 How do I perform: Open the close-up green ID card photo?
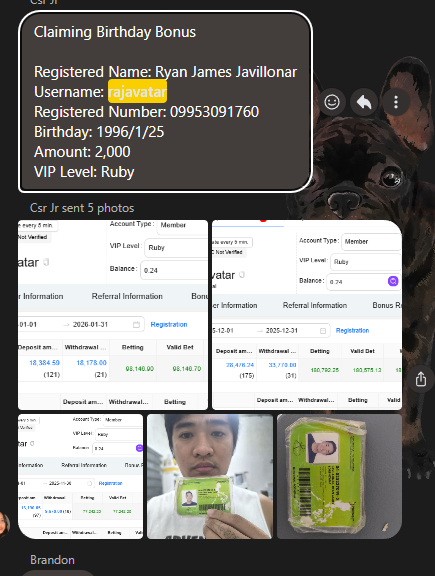click(x=339, y=476)
